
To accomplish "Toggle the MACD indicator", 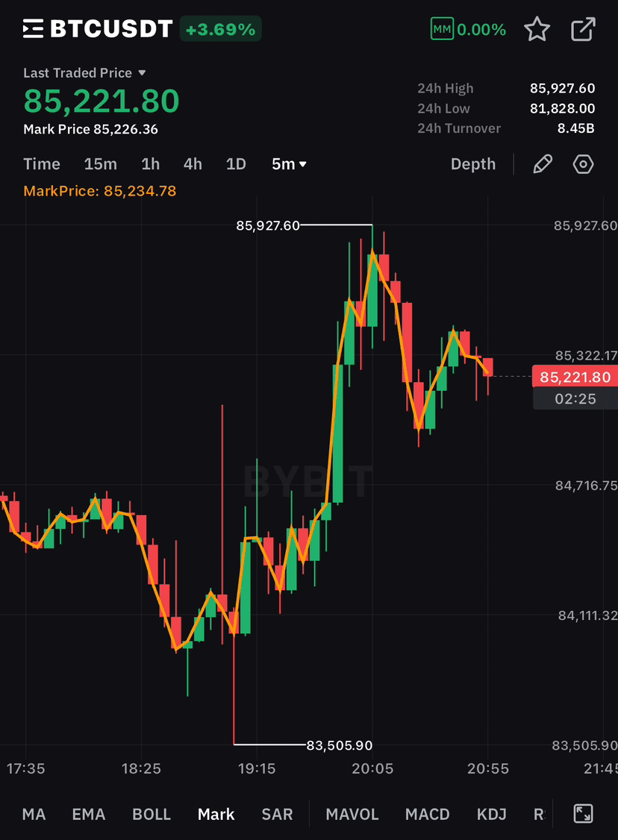I will [428, 815].
